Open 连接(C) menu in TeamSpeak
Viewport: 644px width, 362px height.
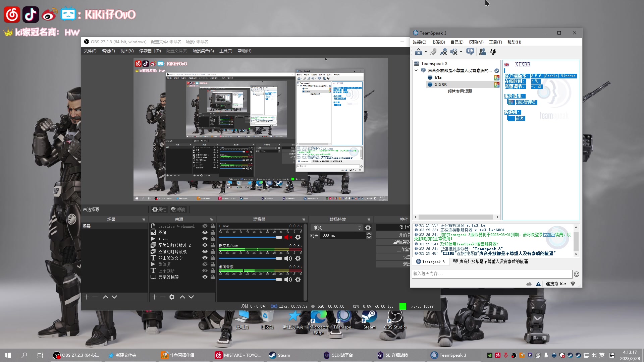pos(419,42)
